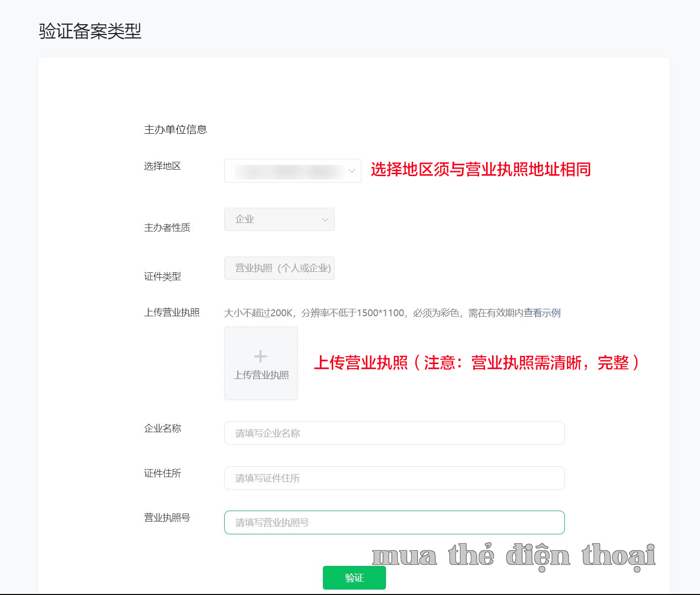700x595 pixels.
Task: Click the 上传营业执照 upload box
Action: click(261, 363)
